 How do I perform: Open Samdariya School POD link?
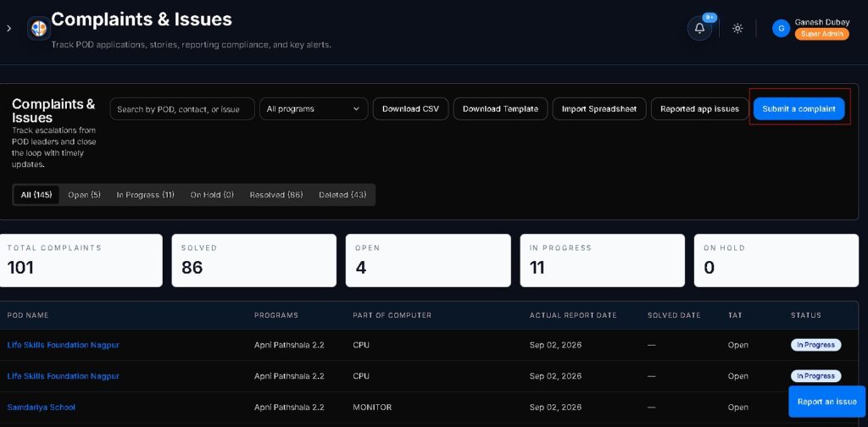click(x=42, y=407)
